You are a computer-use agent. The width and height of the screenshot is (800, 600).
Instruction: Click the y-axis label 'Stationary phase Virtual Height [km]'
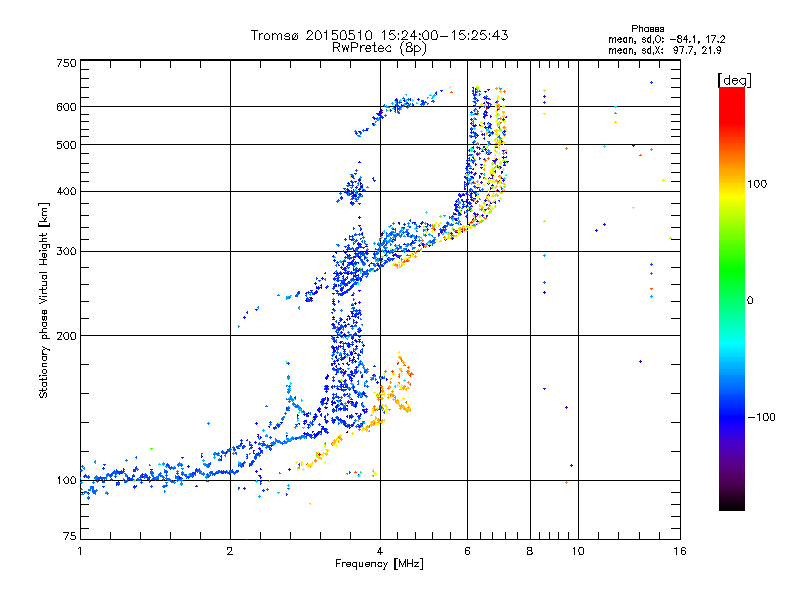pos(44,300)
